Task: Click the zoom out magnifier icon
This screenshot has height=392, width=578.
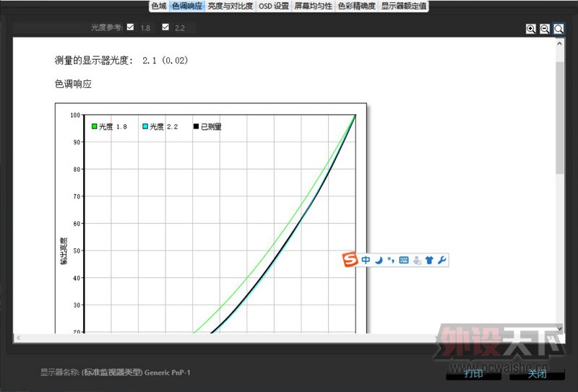Action: pyautogui.click(x=545, y=29)
